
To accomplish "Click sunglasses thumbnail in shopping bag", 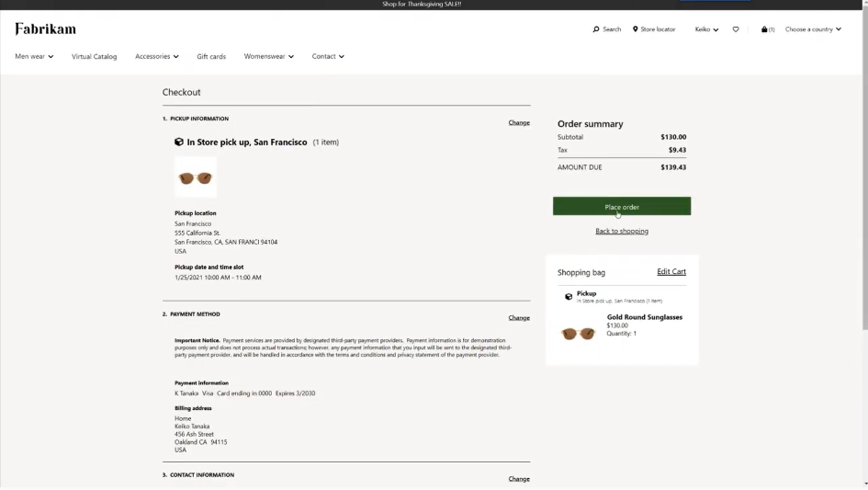I will (579, 333).
